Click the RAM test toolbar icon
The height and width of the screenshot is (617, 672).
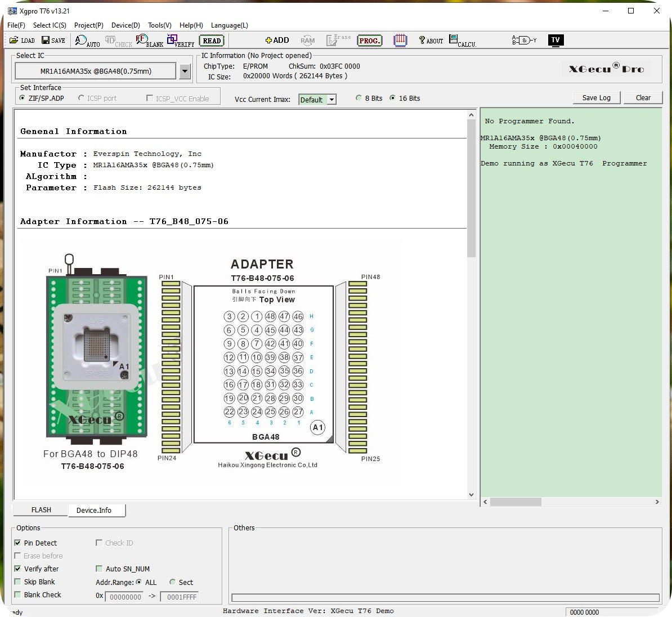(308, 41)
